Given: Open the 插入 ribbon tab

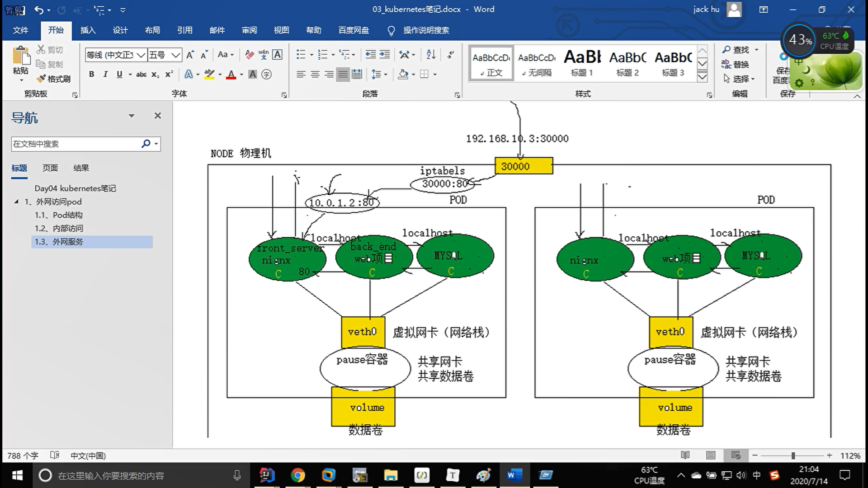Looking at the screenshot, I should coord(88,30).
